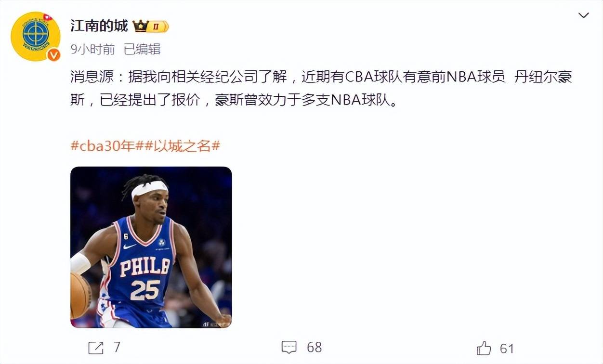The width and height of the screenshot is (603, 364).
Task: Click the crown membership icon
Action: (141, 26)
